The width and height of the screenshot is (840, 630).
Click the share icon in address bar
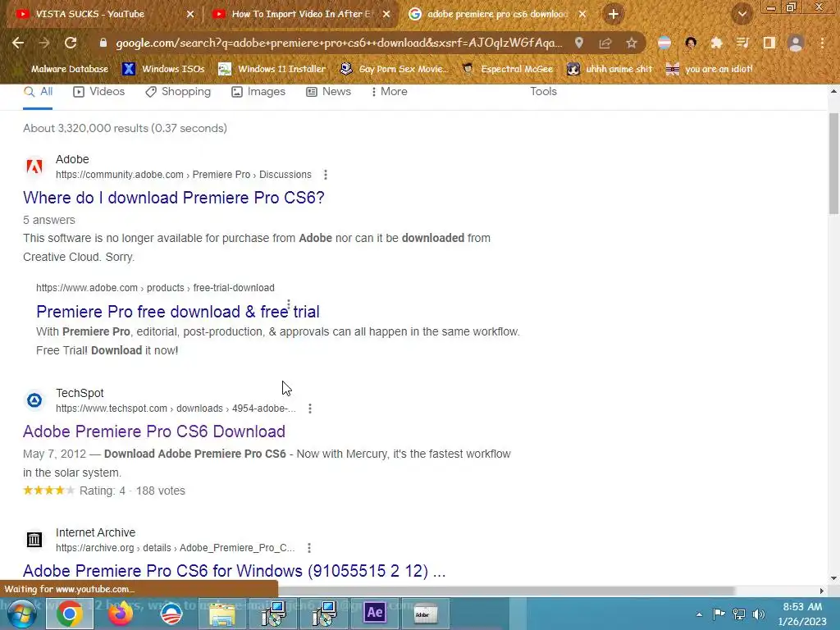click(x=605, y=43)
